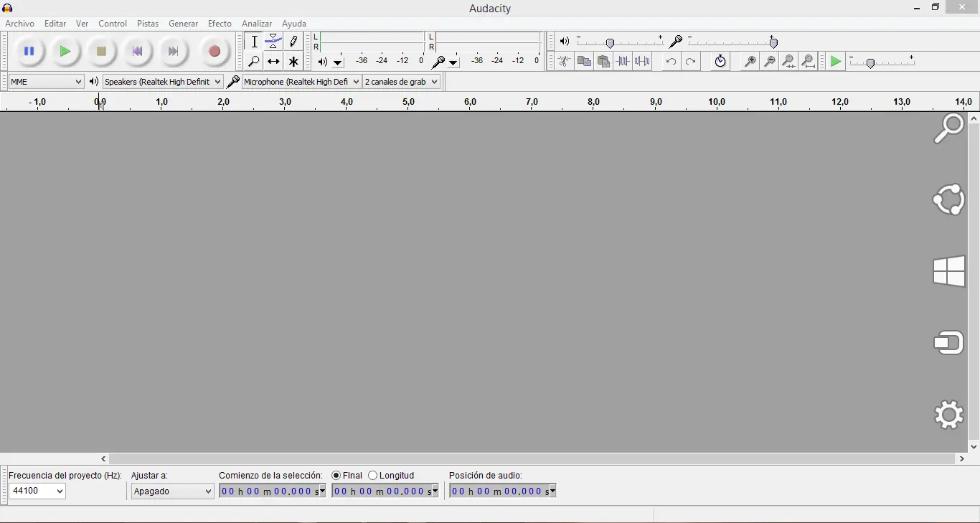Open the Speakers output device dropdown

163,82
